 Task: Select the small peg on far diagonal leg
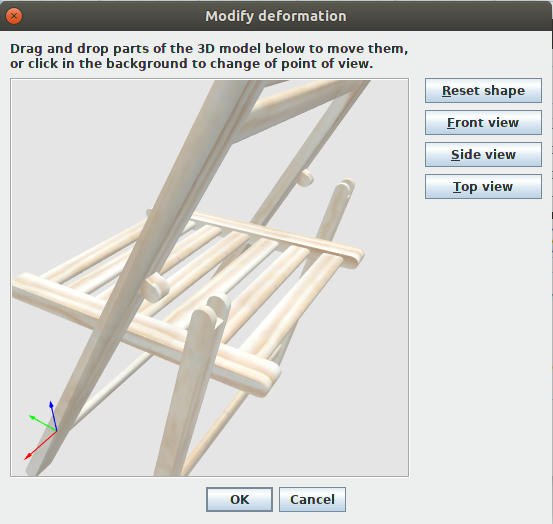[305, 178]
